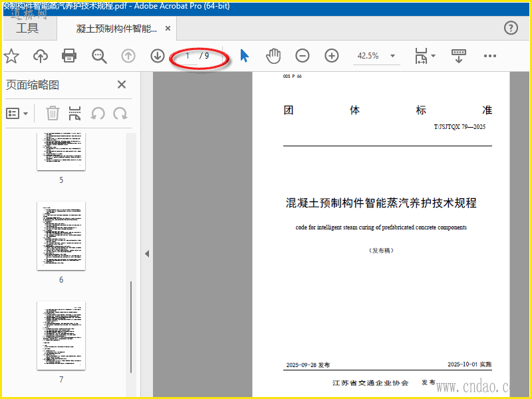Rotate pages counterclockwise

point(98,113)
